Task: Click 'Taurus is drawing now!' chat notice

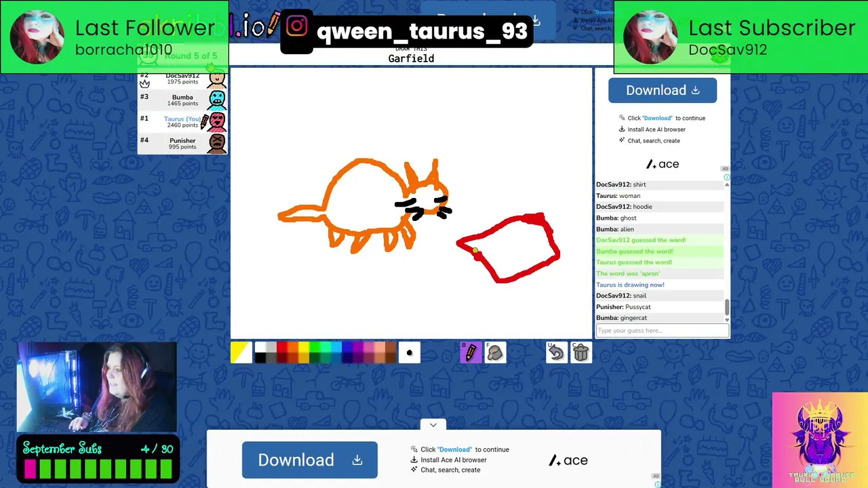Action: click(x=630, y=285)
